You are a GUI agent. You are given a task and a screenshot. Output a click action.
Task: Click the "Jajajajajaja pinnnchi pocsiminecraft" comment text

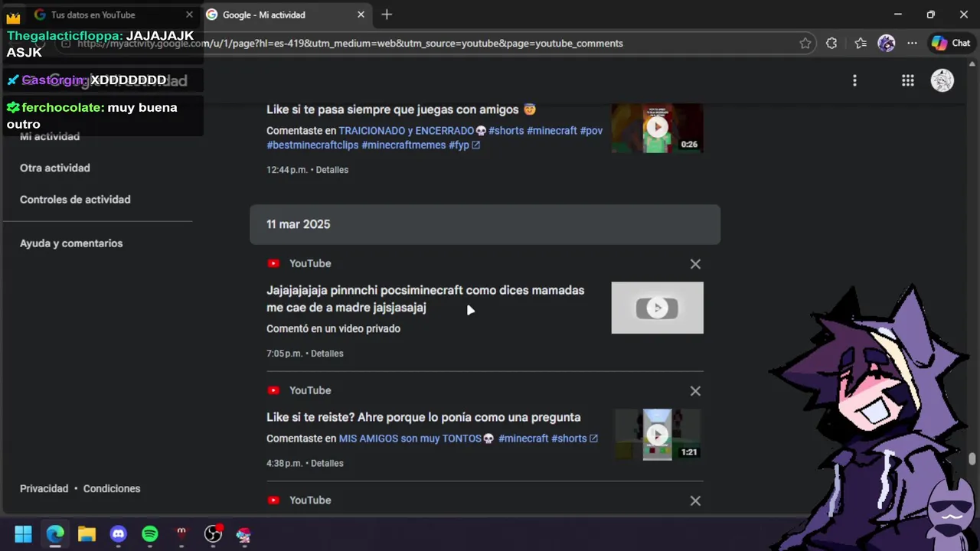pyautogui.click(x=425, y=299)
